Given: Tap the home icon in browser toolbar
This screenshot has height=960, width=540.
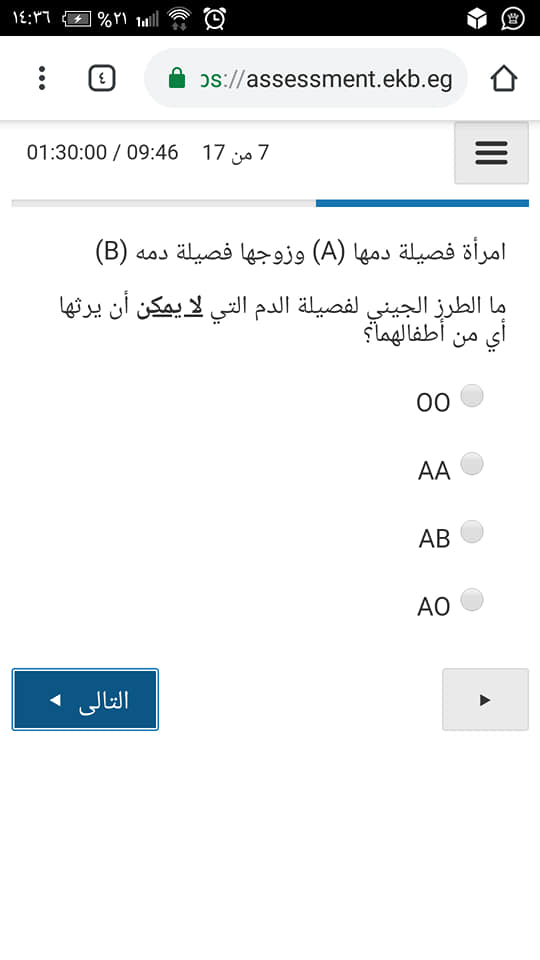Looking at the screenshot, I should (x=504, y=78).
